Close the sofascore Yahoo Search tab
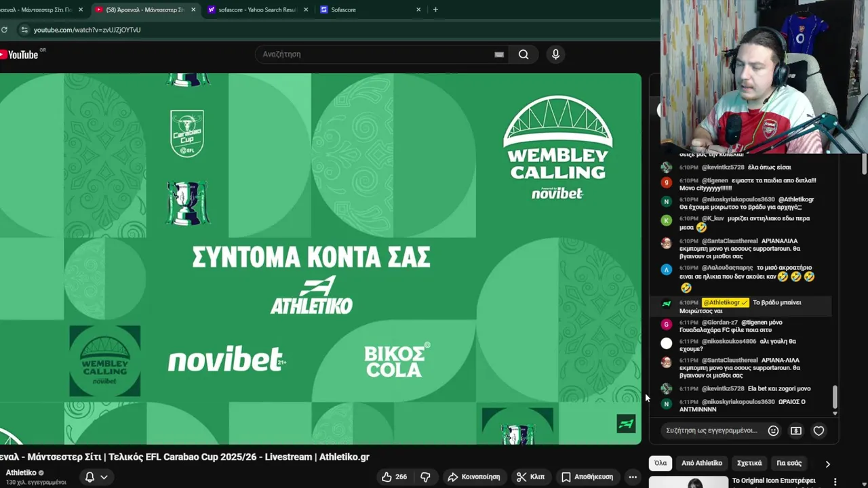 click(x=305, y=9)
